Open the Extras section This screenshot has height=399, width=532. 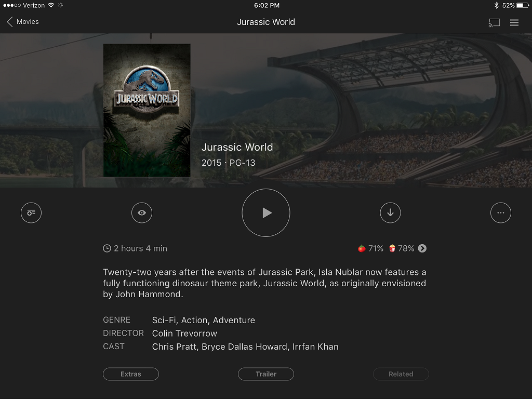pyautogui.click(x=131, y=374)
